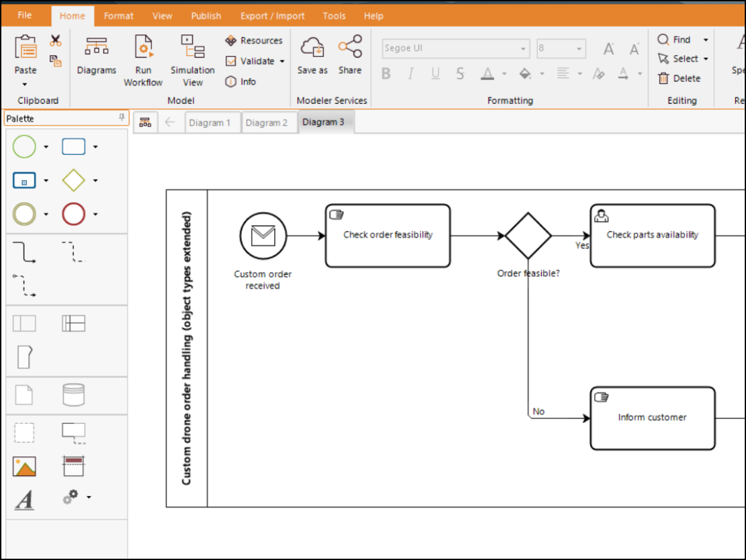Click the Run Workflow icon
746x560 pixels.
tap(143, 46)
